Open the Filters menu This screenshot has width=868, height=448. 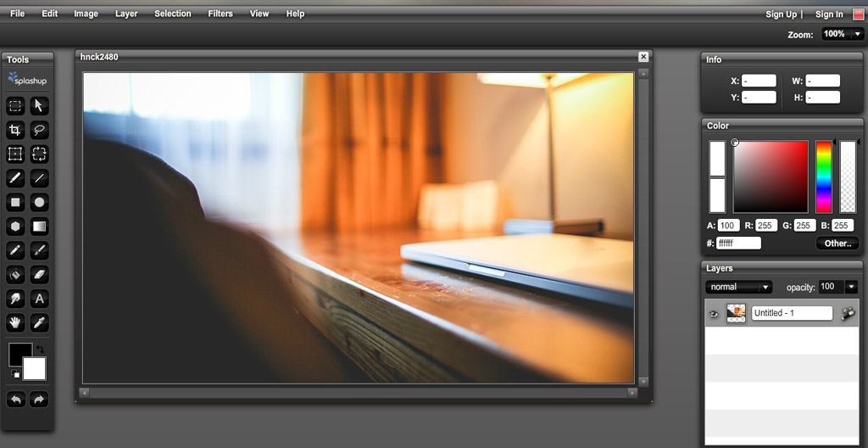coord(220,14)
